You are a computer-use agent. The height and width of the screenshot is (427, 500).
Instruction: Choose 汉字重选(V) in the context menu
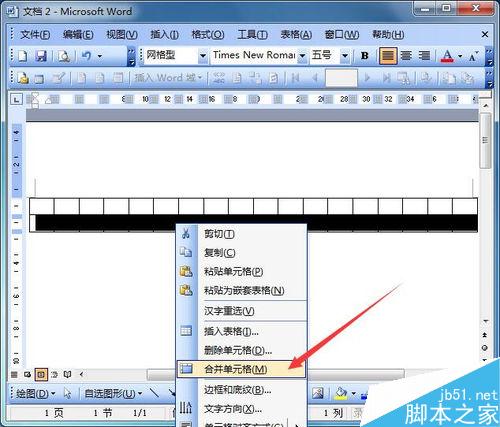point(241,311)
